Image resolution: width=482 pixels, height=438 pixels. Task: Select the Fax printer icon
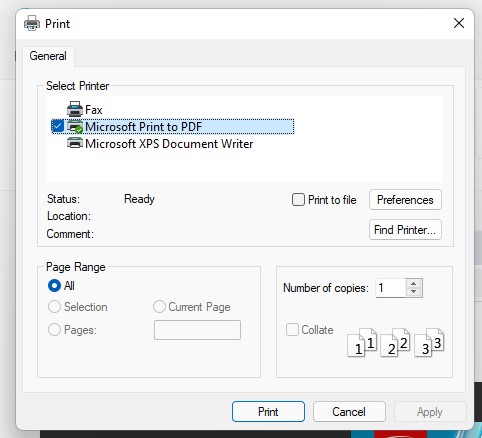point(75,109)
